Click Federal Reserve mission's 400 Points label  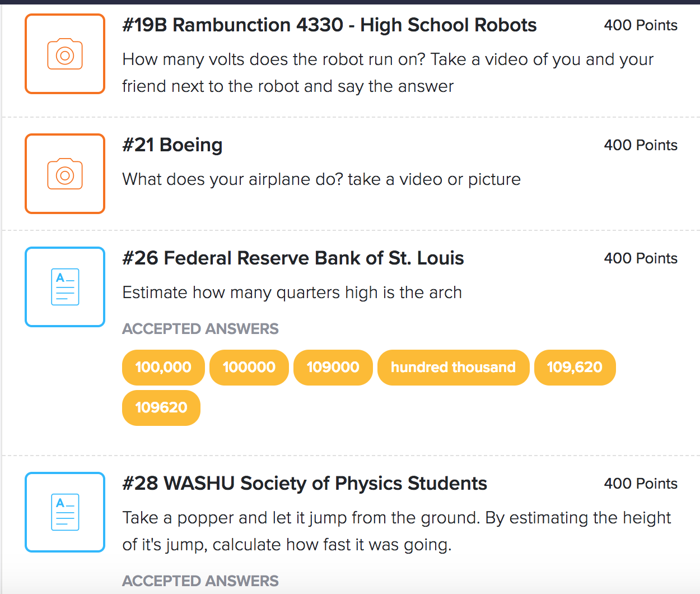(x=640, y=258)
